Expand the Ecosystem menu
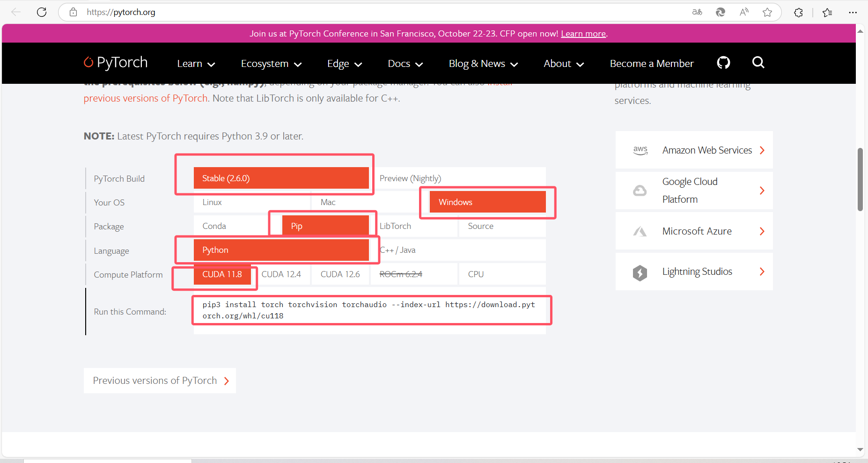 (x=272, y=64)
